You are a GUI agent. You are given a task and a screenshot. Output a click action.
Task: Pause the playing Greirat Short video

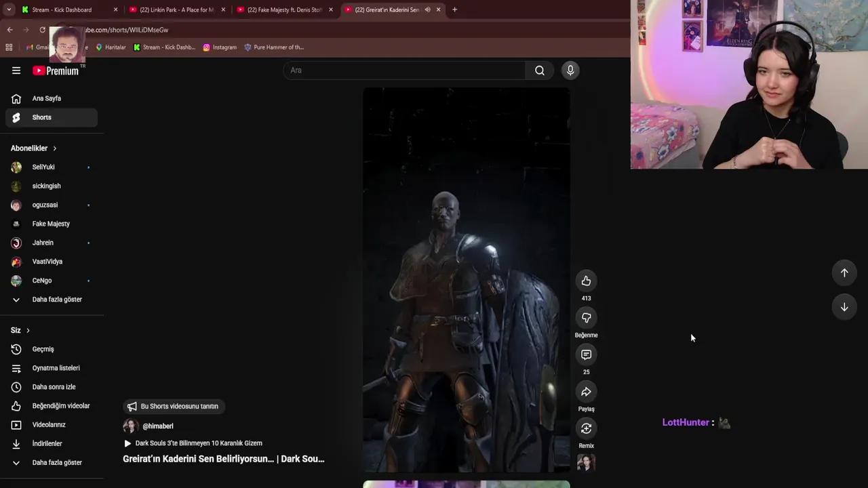(466, 279)
